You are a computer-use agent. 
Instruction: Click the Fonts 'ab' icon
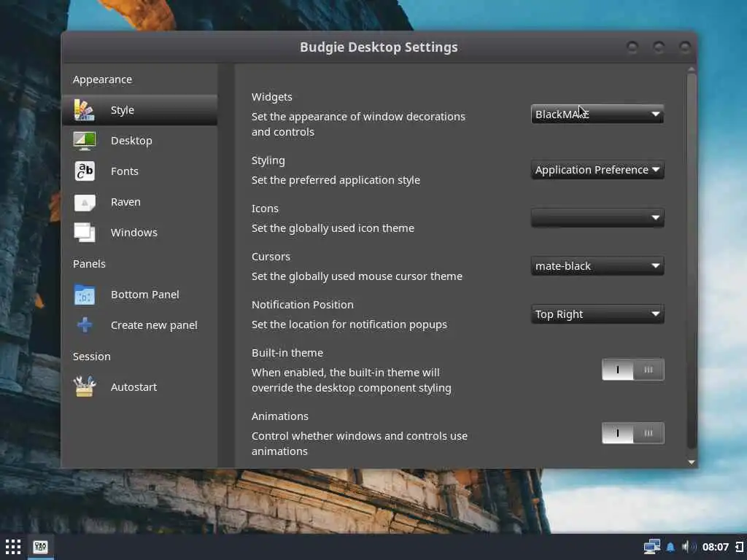[x=85, y=171]
